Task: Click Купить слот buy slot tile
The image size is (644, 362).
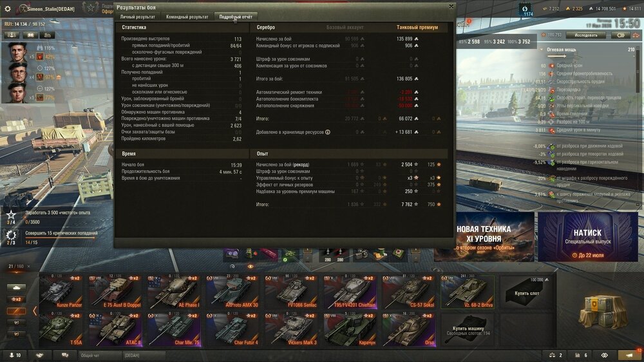Action: (x=526, y=292)
